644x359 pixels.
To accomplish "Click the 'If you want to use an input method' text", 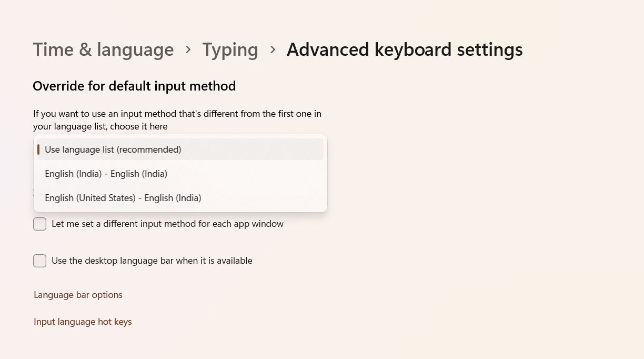I will click(177, 114).
